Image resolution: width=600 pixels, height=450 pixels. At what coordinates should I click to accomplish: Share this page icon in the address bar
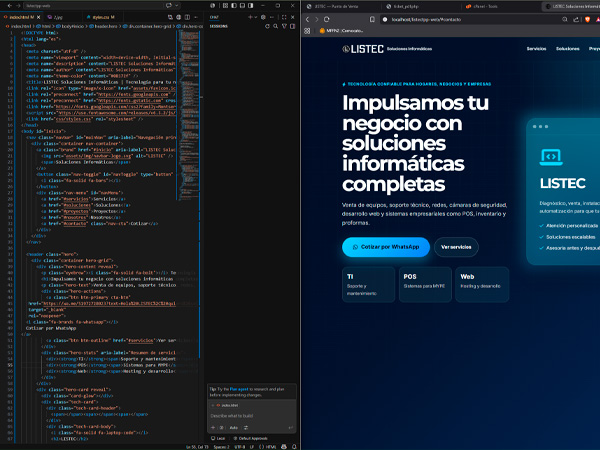[x=576, y=20]
